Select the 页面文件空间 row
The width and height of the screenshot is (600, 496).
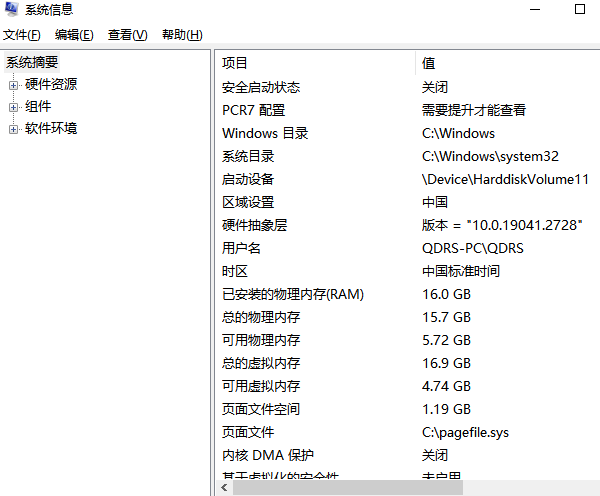pos(408,409)
